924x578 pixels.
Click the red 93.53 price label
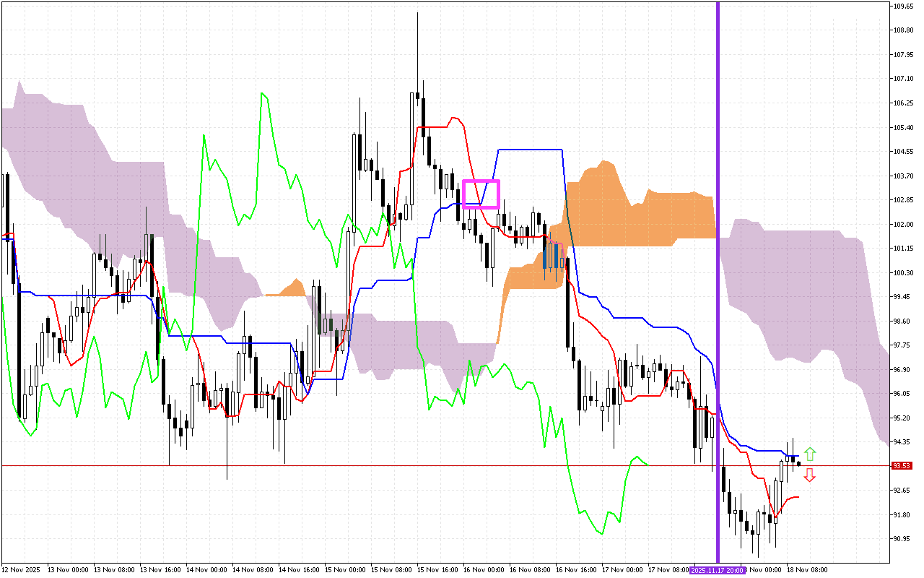901,466
